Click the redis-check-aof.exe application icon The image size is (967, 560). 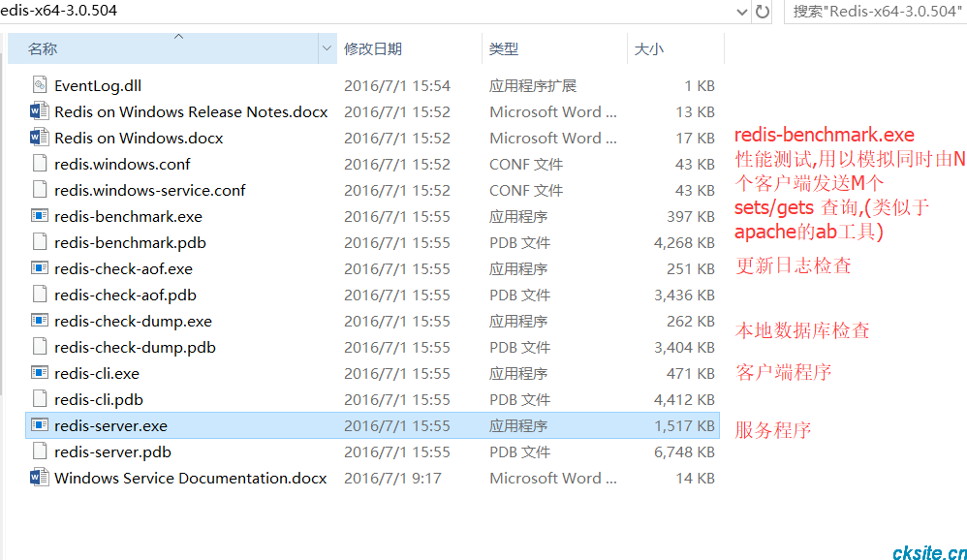40,268
